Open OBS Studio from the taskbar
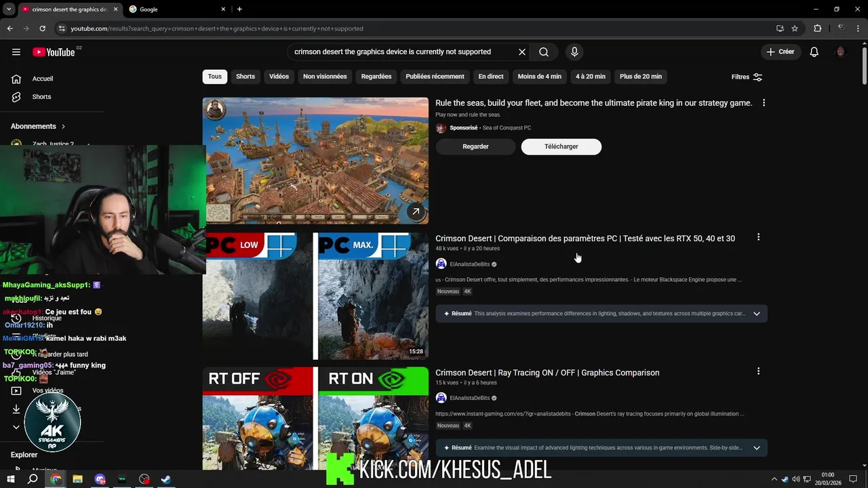Screen dimensions: 868x488 (144, 479)
